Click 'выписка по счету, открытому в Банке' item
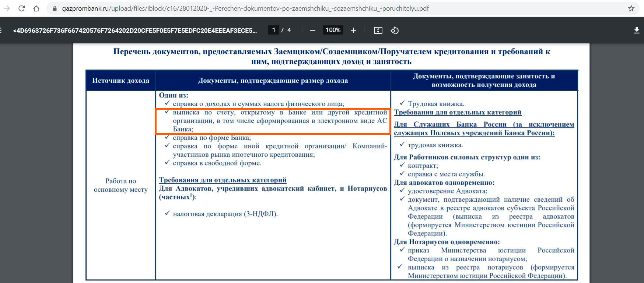 click(x=280, y=121)
